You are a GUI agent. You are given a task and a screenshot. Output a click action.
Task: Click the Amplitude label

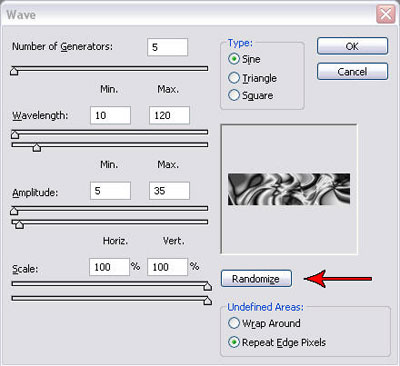pos(35,192)
